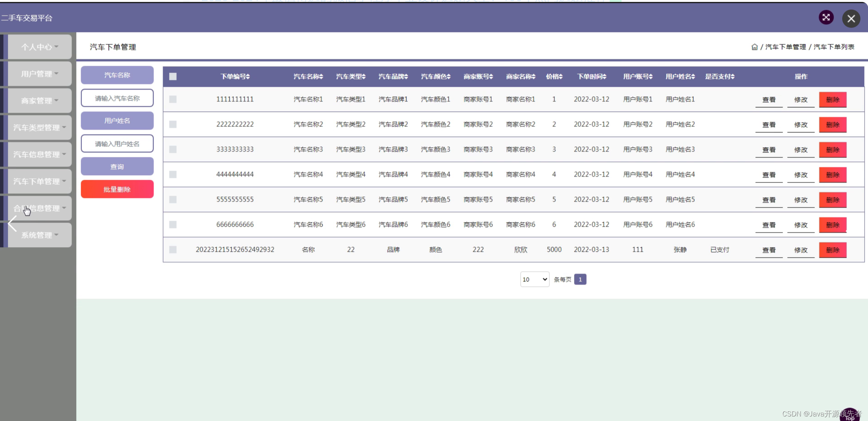Open 个人中心 in the sidebar
This screenshot has height=421, width=868.
[x=39, y=47]
